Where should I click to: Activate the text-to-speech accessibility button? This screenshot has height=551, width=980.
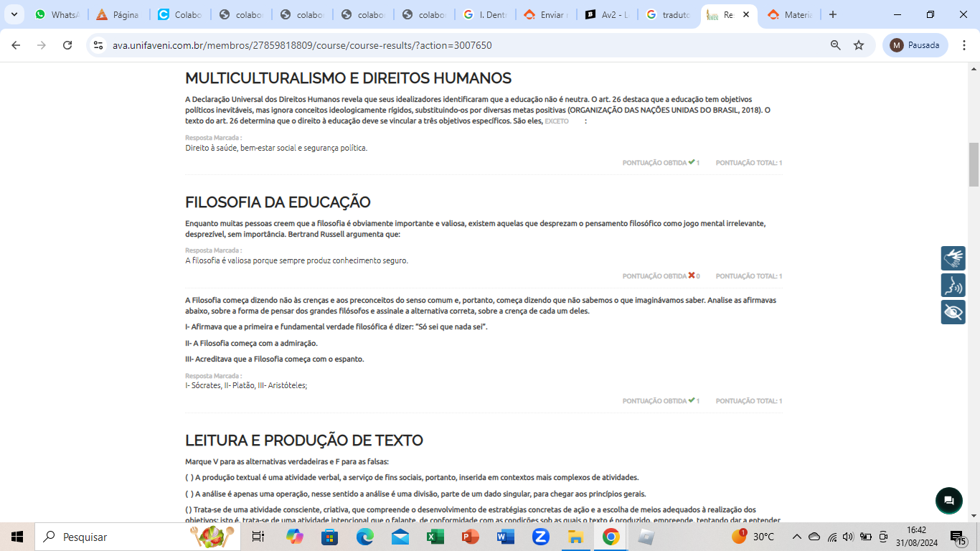click(x=953, y=286)
